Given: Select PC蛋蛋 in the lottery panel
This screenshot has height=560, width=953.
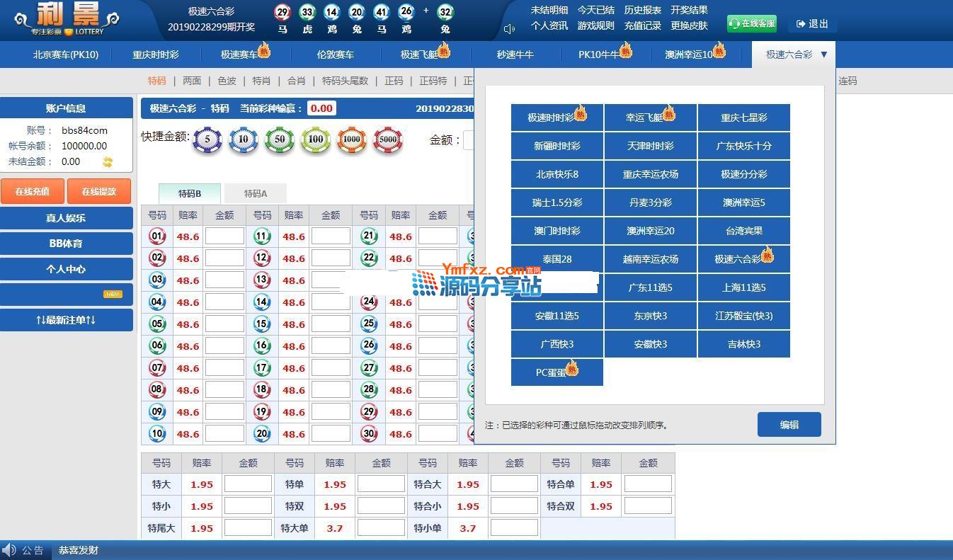Looking at the screenshot, I should click(557, 372).
